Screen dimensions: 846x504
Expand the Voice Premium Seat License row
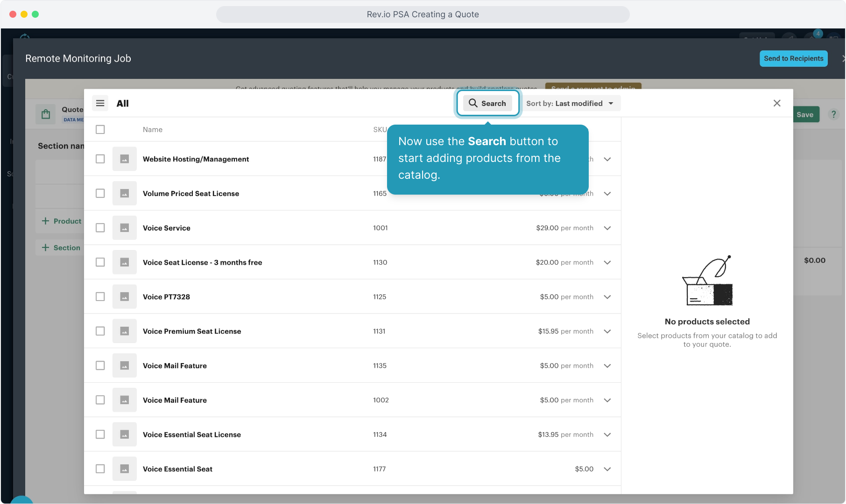[607, 331]
